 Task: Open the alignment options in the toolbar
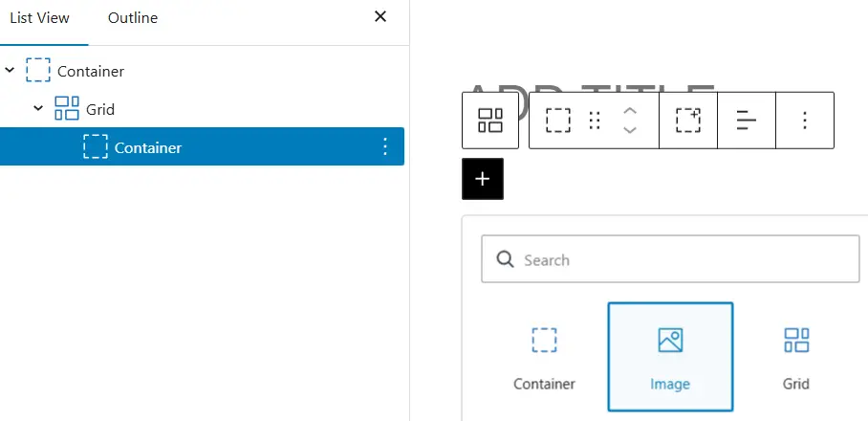(747, 121)
